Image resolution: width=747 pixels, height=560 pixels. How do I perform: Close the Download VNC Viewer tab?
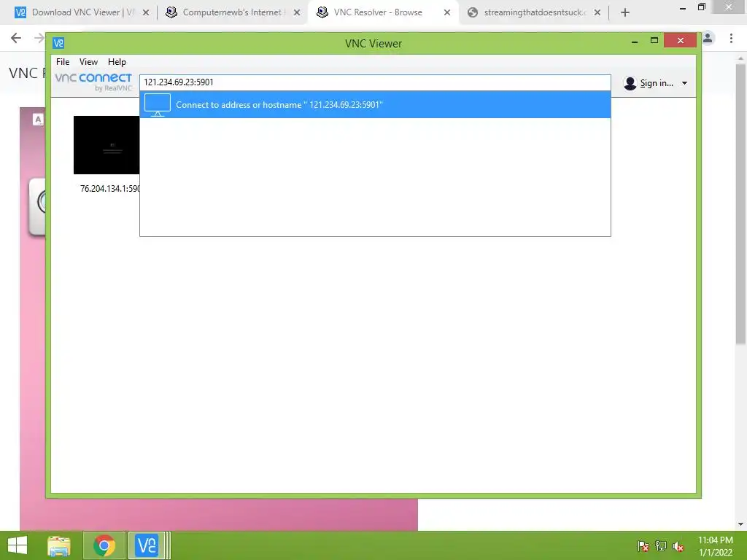[146, 12]
